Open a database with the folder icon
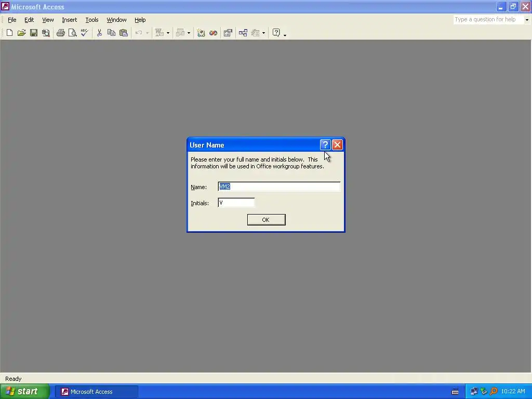 click(22, 33)
